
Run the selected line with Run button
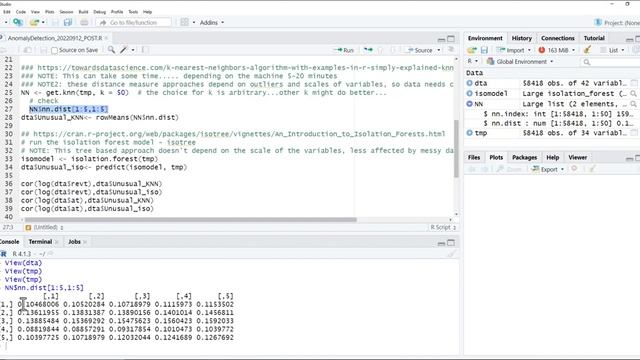point(344,50)
